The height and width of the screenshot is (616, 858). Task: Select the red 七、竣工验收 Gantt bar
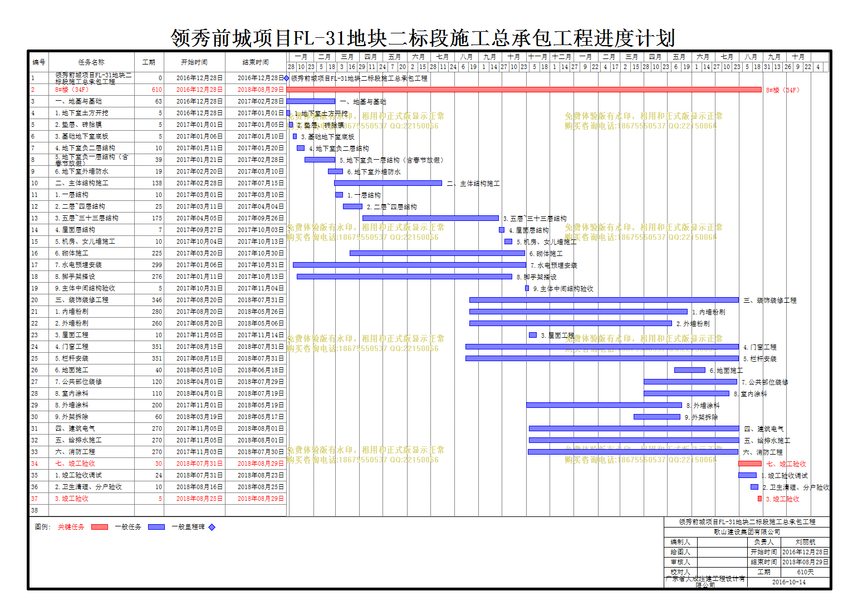(x=750, y=464)
